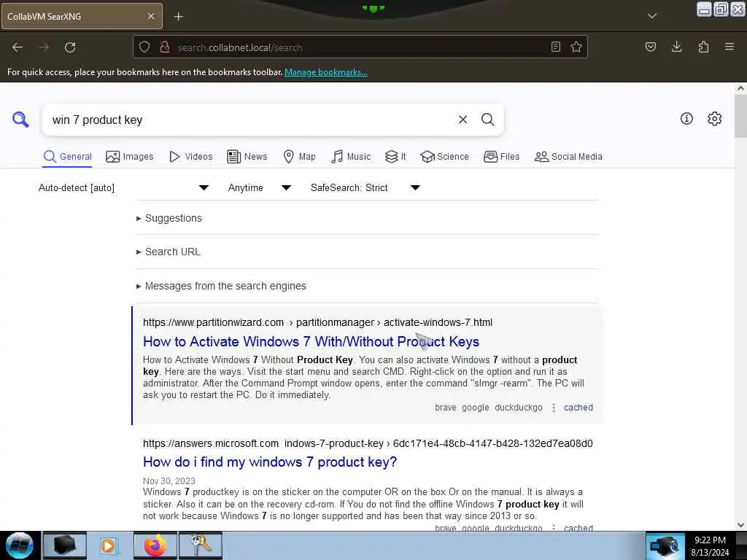
Task: Switch to the Images tab
Action: [x=130, y=157]
